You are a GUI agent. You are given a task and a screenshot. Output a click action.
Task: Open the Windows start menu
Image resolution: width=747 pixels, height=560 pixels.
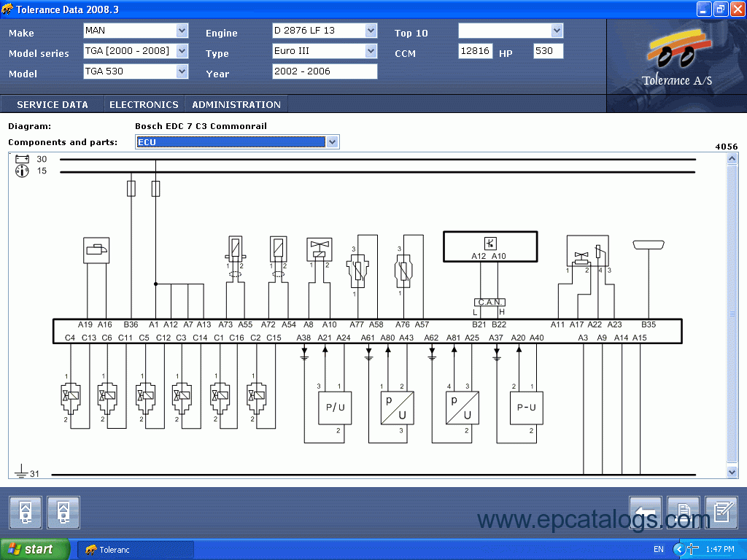pos(35,550)
